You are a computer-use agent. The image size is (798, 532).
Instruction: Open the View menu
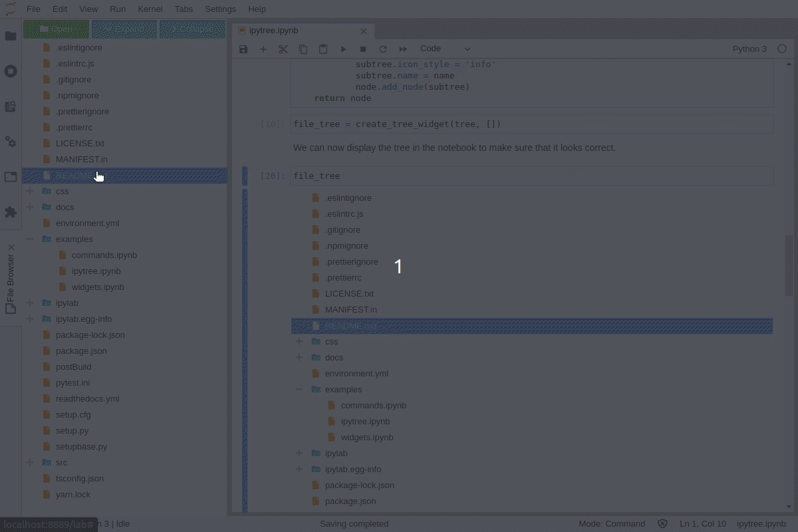(x=88, y=9)
